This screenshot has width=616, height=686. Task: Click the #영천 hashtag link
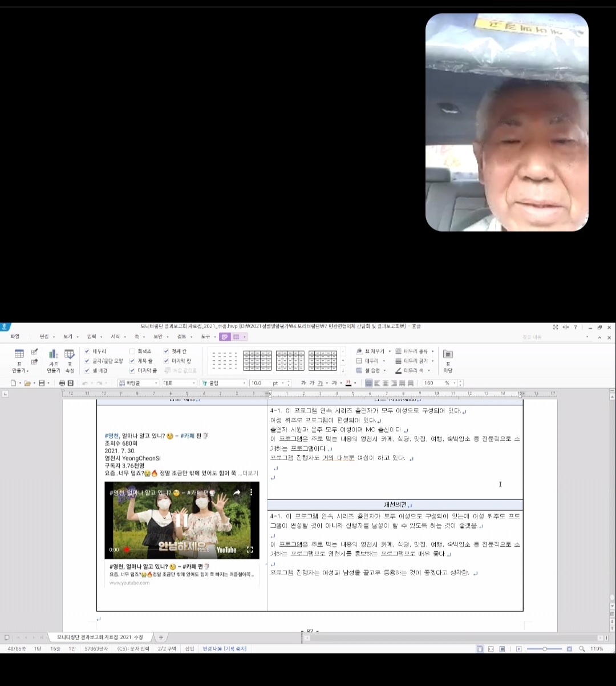pos(112,436)
